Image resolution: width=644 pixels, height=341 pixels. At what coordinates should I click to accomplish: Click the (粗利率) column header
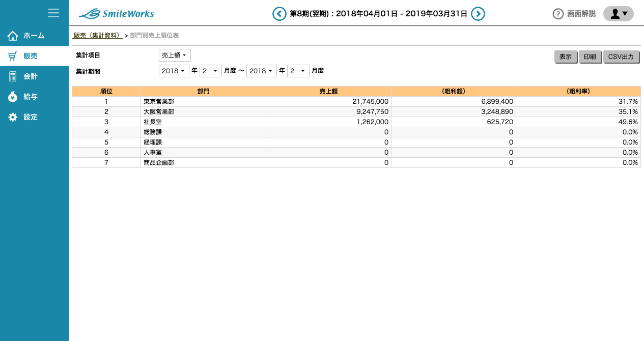pyautogui.click(x=578, y=91)
